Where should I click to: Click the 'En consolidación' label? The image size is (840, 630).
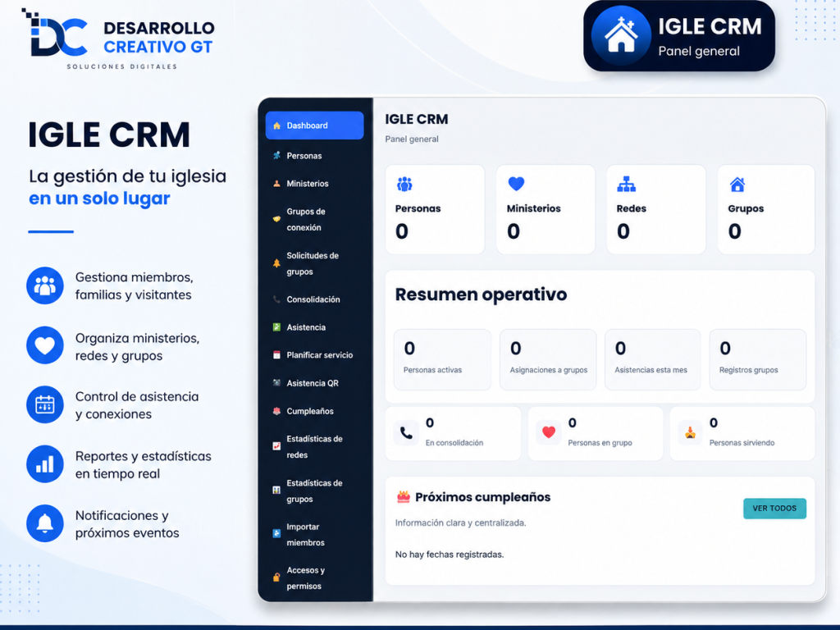point(454,442)
